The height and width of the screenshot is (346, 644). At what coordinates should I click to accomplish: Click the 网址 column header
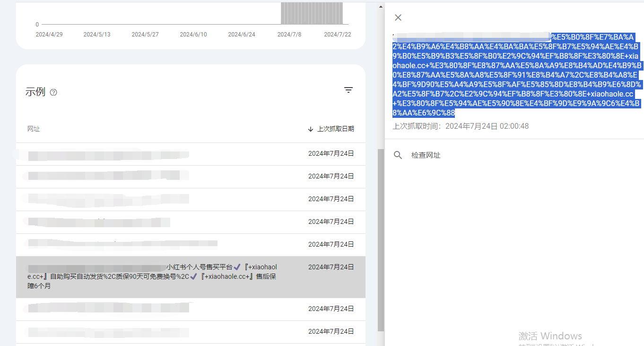click(34, 129)
